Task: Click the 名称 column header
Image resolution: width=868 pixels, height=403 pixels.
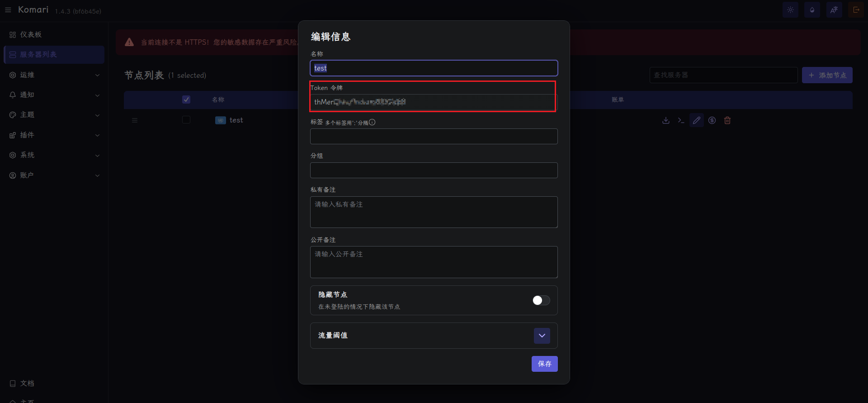Action: pyautogui.click(x=218, y=100)
